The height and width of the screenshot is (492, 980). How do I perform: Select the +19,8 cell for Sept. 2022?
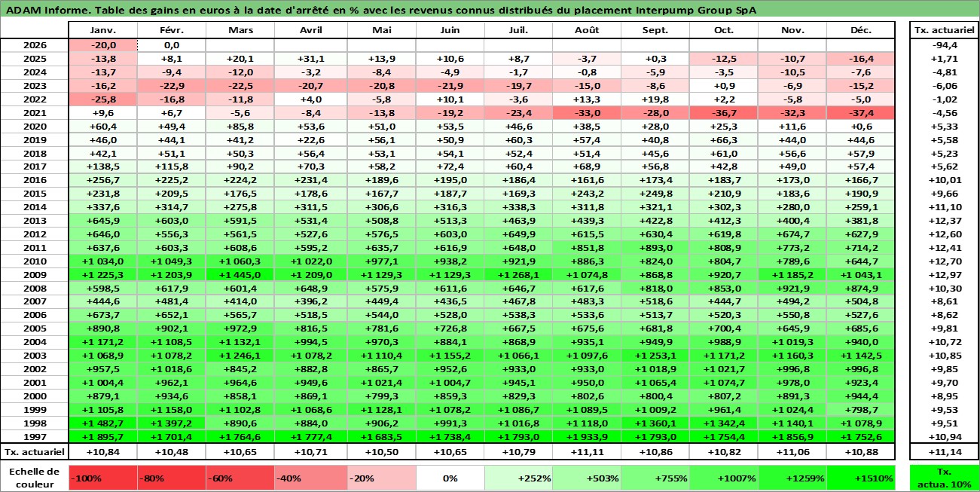click(x=655, y=99)
